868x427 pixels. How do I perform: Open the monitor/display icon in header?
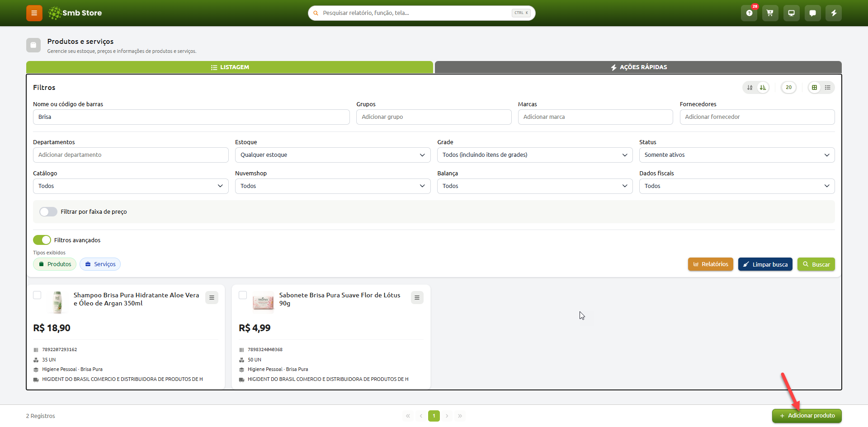coord(791,13)
